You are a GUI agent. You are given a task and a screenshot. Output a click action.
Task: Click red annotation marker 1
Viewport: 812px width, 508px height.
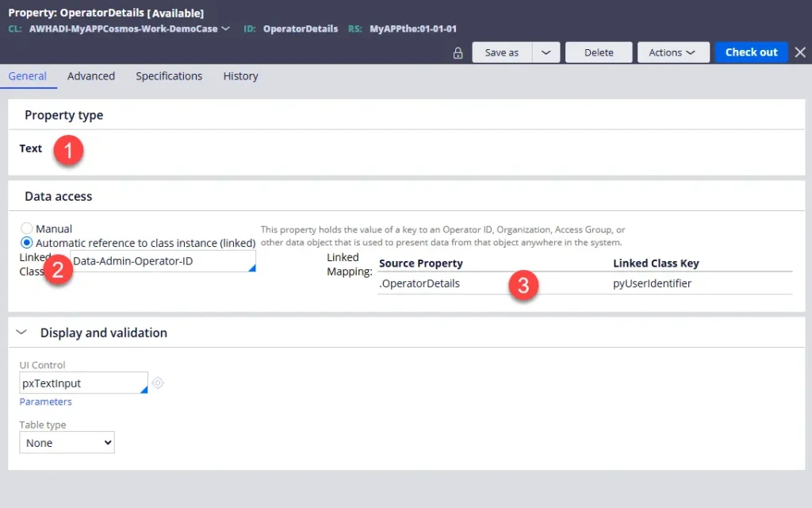click(x=68, y=150)
